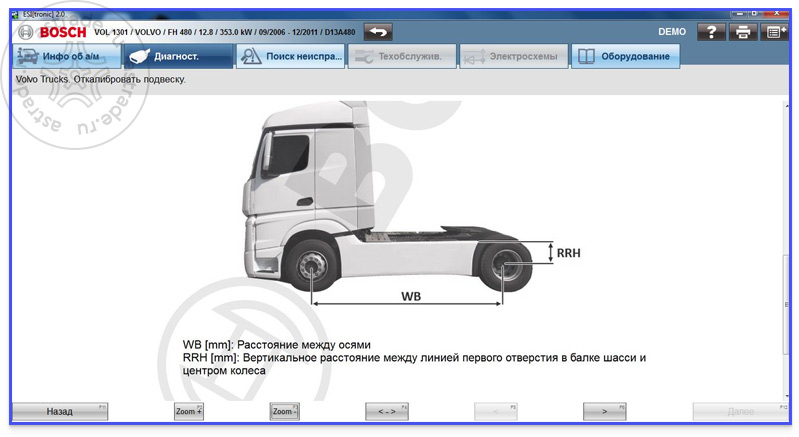Viewport: 799px width, 437px height.
Task: Click the Далее button
Action: (741, 412)
